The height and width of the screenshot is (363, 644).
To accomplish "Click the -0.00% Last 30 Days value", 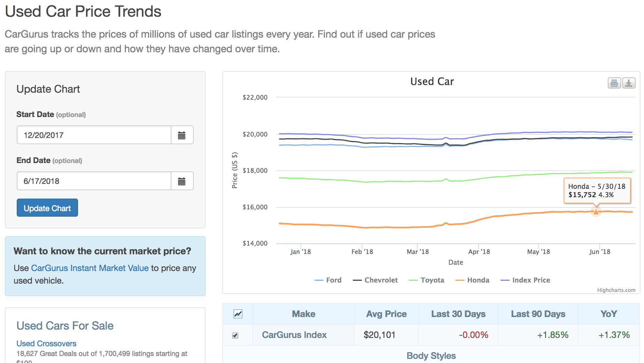I will point(474,335).
